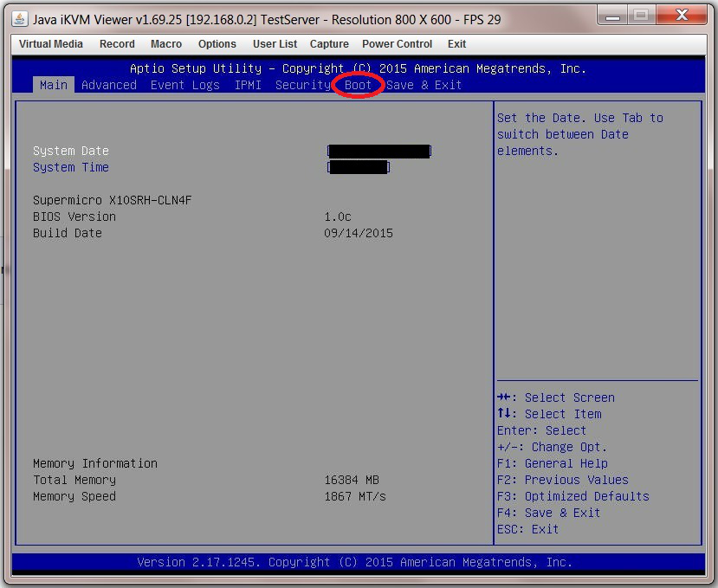Click the blue highlighted Main tab header

[x=53, y=85]
